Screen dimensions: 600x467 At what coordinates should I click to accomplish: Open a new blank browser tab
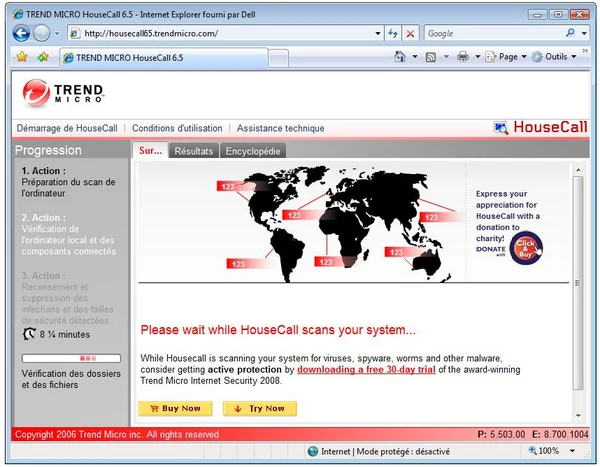point(278,59)
